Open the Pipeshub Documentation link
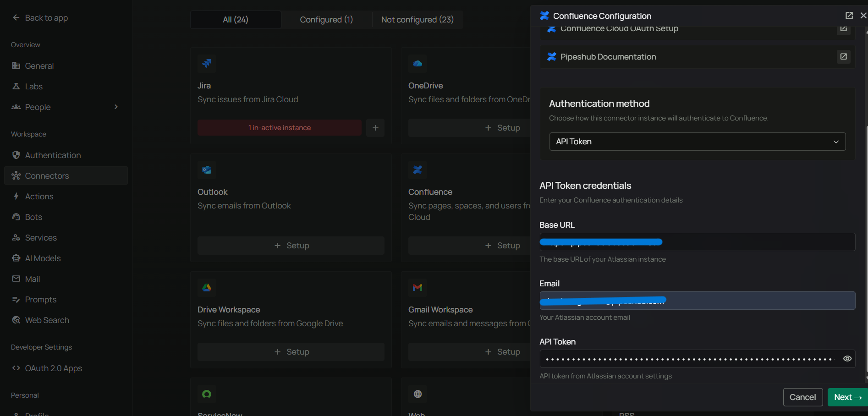 [698, 57]
